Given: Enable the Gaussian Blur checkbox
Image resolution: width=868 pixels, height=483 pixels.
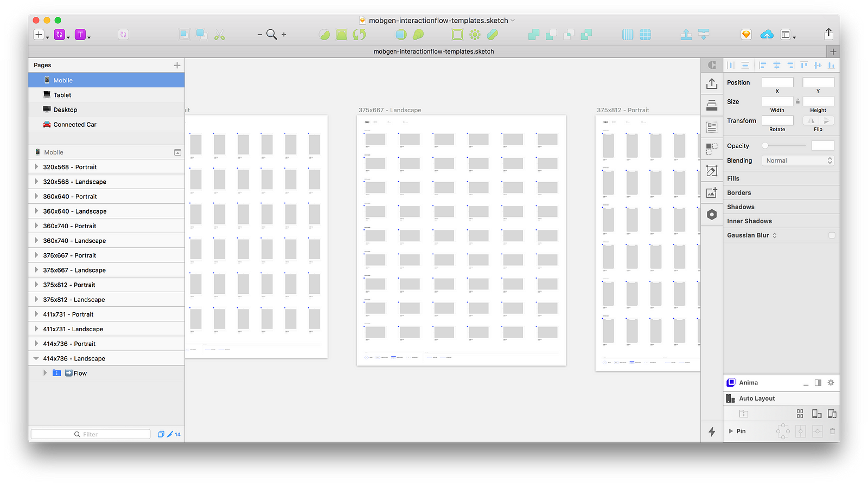Looking at the screenshot, I should point(832,235).
